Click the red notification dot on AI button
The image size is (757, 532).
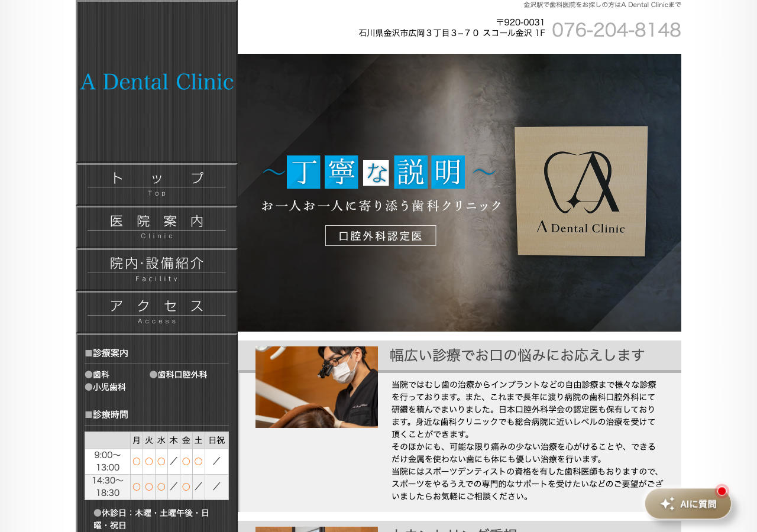coord(722,491)
